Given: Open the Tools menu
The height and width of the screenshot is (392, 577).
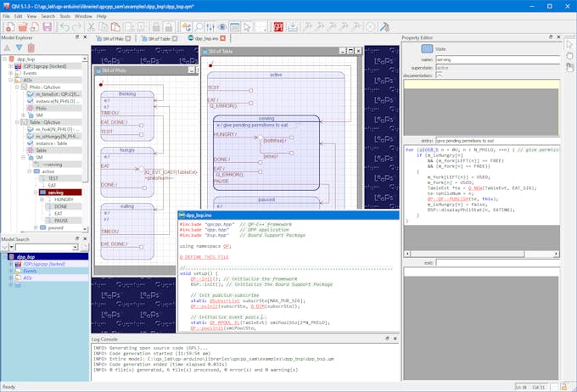Looking at the screenshot, I should coord(64,15).
